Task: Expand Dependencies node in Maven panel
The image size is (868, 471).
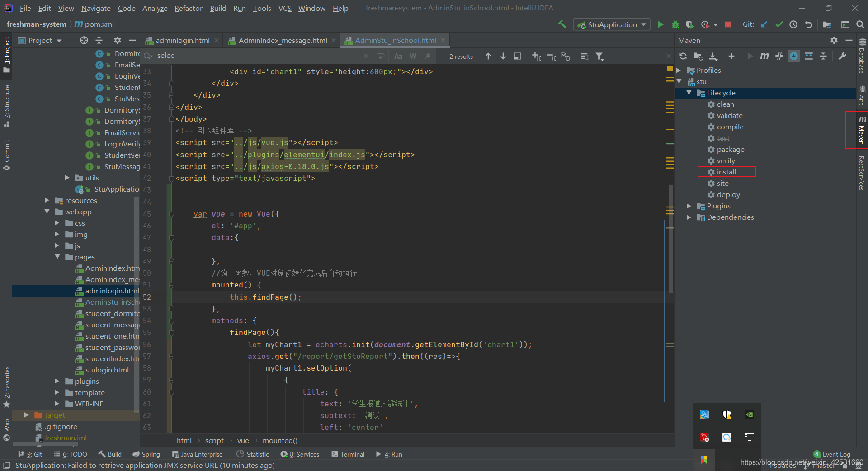Action: (689, 217)
